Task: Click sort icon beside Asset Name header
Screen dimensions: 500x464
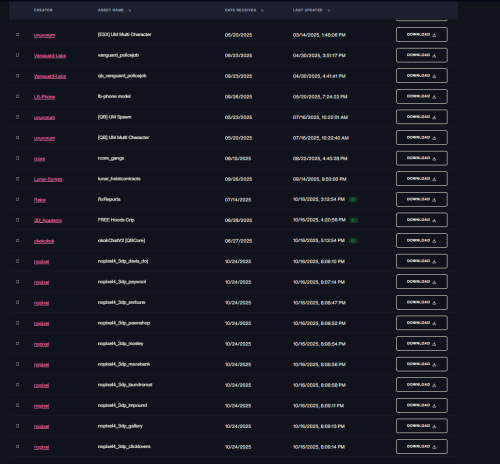Action: tap(130, 10)
